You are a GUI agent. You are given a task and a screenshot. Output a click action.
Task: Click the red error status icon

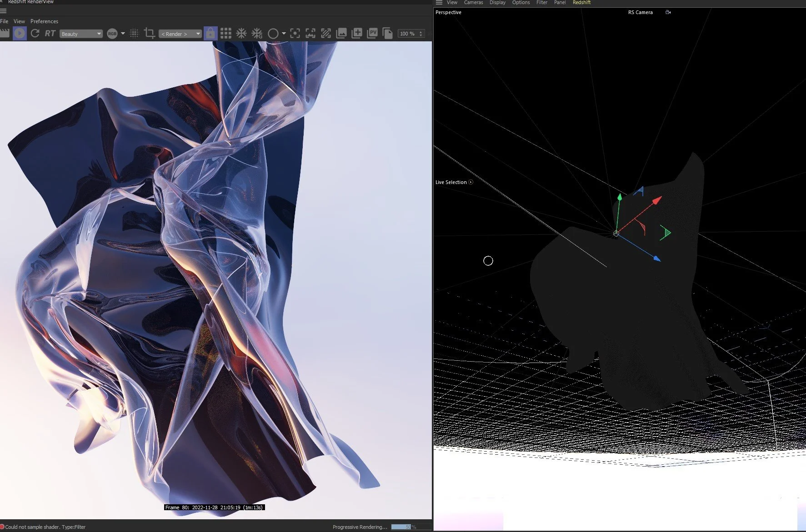point(2,527)
